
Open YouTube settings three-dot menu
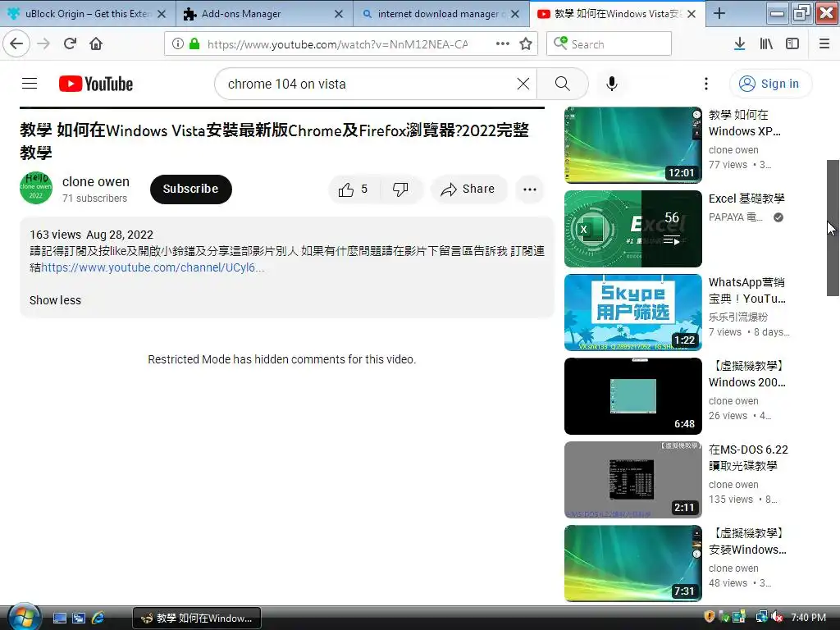tap(706, 84)
